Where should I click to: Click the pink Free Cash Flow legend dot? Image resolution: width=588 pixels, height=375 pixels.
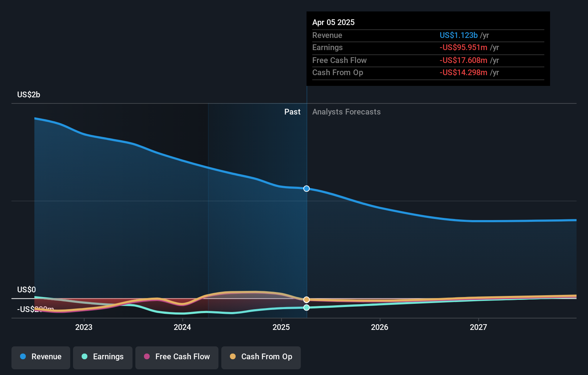[147, 356]
